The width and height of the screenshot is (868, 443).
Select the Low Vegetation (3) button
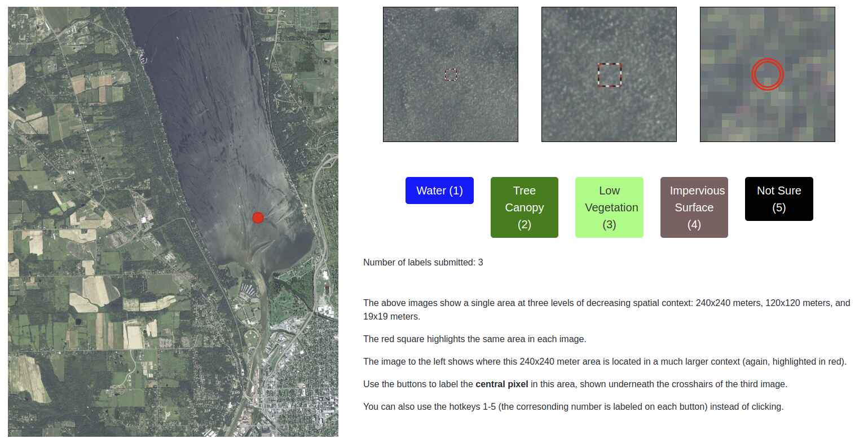pos(609,207)
